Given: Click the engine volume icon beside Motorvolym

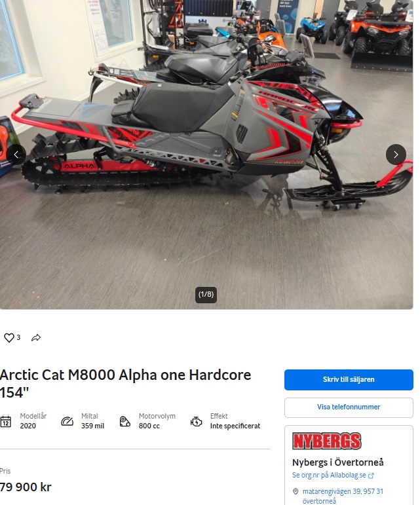Looking at the screenshot, I should [125, 421].
